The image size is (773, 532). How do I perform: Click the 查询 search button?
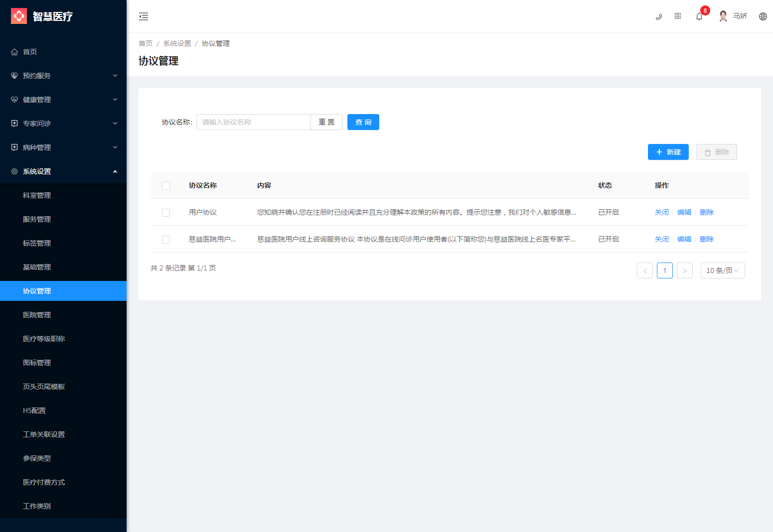[x=363, y=122]
